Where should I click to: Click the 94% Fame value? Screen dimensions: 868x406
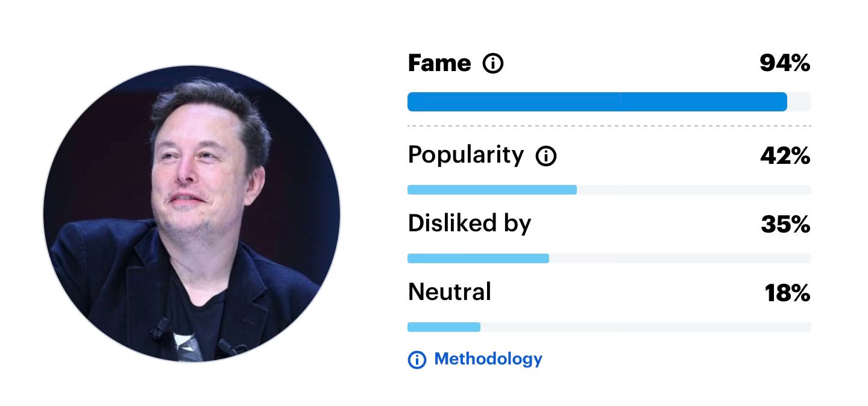784,63
